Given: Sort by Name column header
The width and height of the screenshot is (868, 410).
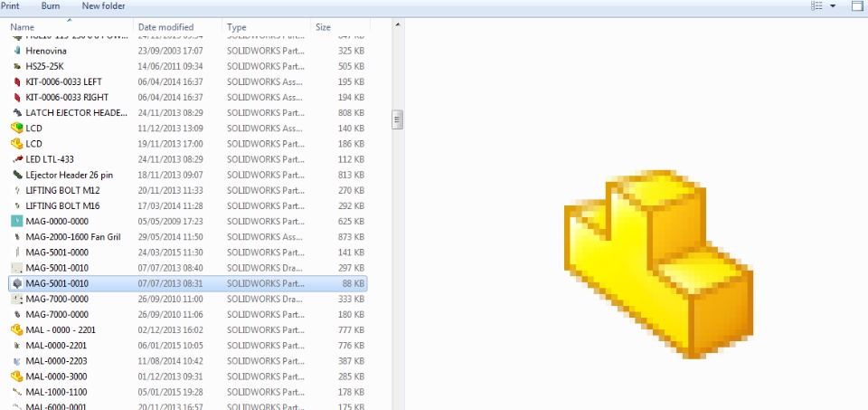Looking at the screenshot, I should pyautogui.click(x=22, y=26).
